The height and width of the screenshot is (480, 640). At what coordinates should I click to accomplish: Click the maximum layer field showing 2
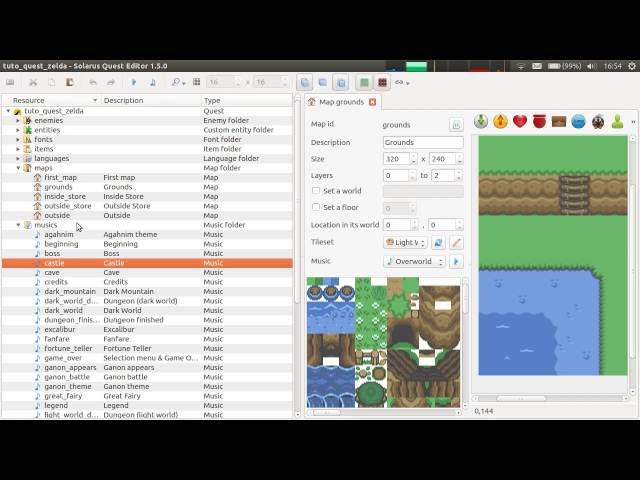(446, 176)
